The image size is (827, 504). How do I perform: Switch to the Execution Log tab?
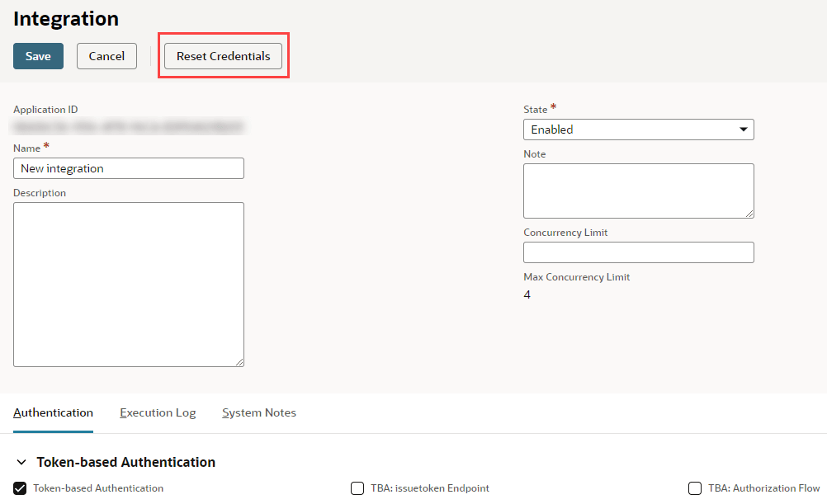[158, 412]
